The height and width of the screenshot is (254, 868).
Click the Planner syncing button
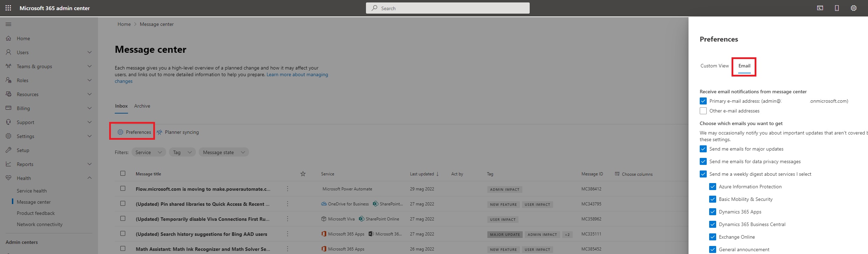pos(178,132)
